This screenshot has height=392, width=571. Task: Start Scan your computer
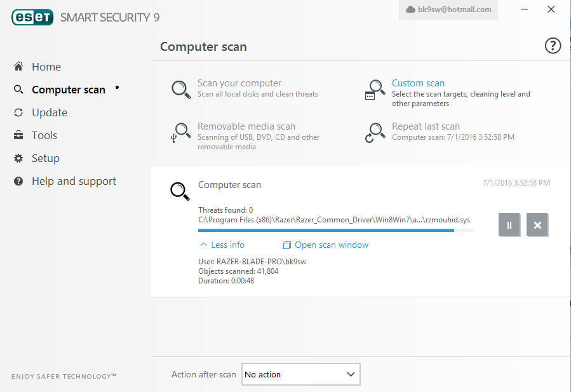[239, 83]
